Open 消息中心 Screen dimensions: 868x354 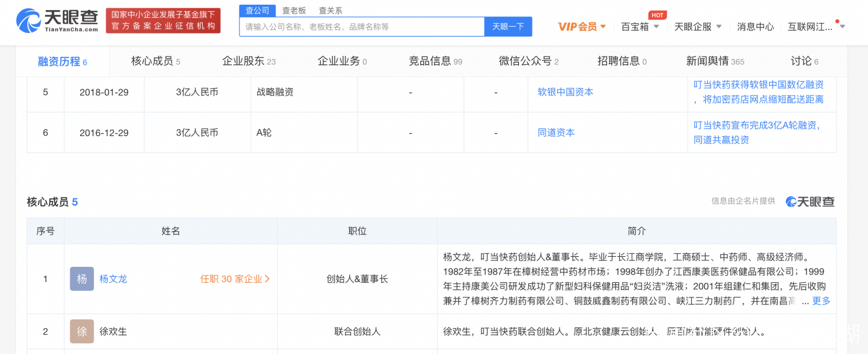click(755, 27)
